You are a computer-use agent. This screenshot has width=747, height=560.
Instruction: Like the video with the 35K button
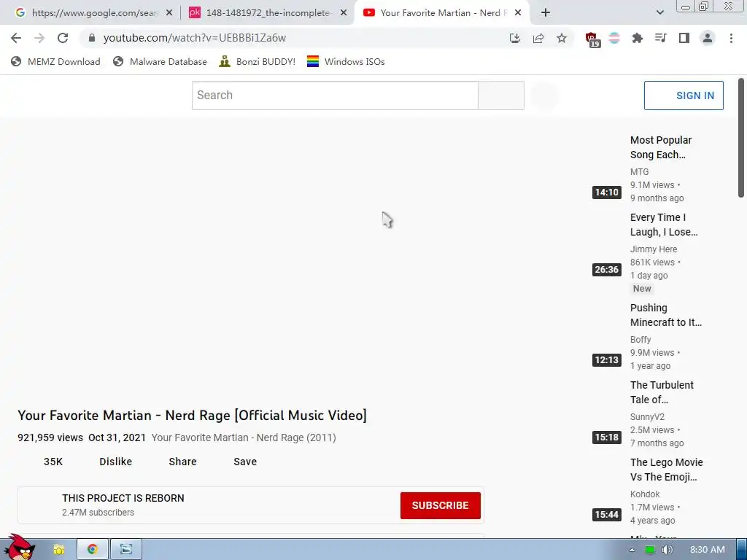pos(53,462)
